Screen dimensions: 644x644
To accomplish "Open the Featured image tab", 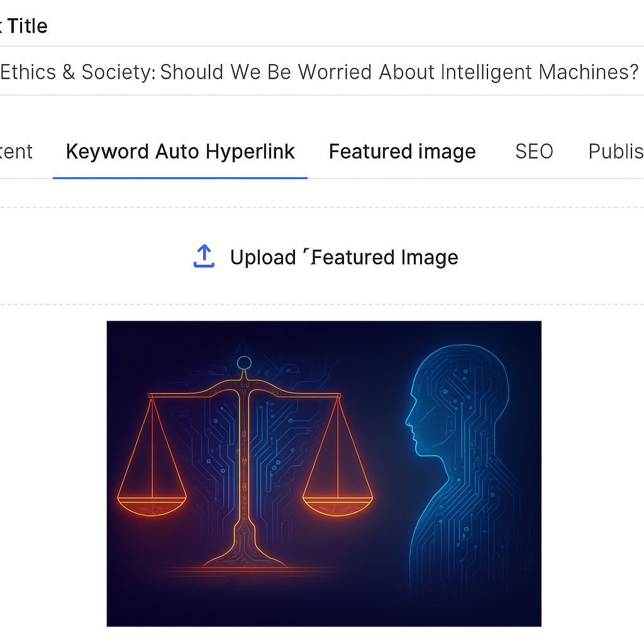I will click(x=402, y=152).
